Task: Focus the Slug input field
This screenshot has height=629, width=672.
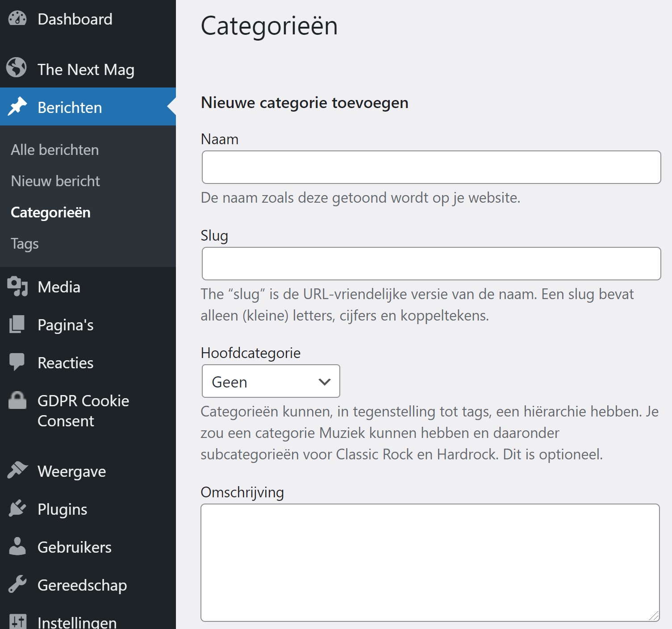Action: (x=431, y=263)
